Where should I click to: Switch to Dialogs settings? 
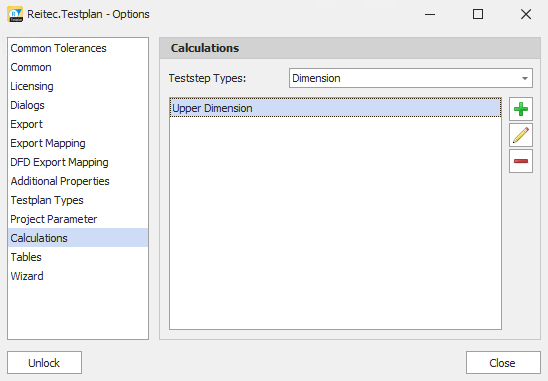[x=27, y=105]
